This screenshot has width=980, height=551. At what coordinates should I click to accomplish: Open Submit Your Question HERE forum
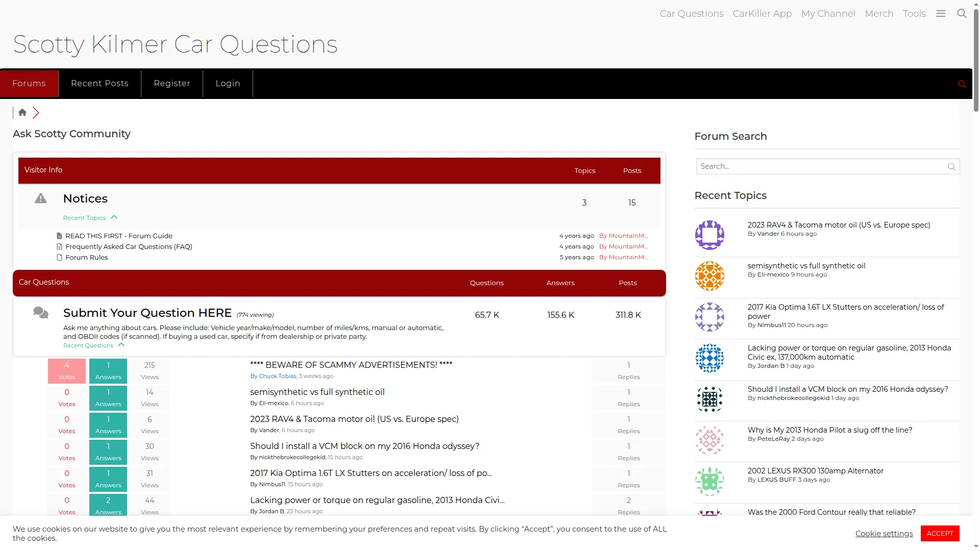(148, 313)
